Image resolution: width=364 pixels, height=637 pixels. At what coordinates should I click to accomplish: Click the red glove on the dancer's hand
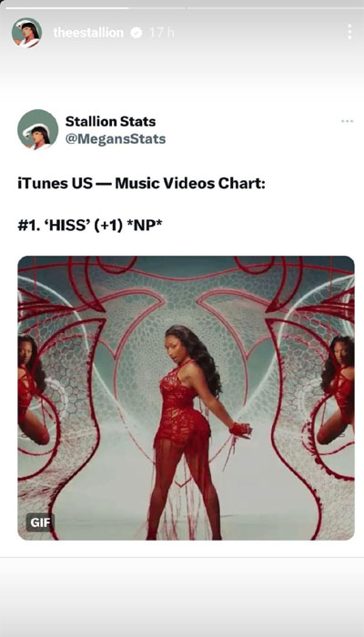click(x=240, y=430)
